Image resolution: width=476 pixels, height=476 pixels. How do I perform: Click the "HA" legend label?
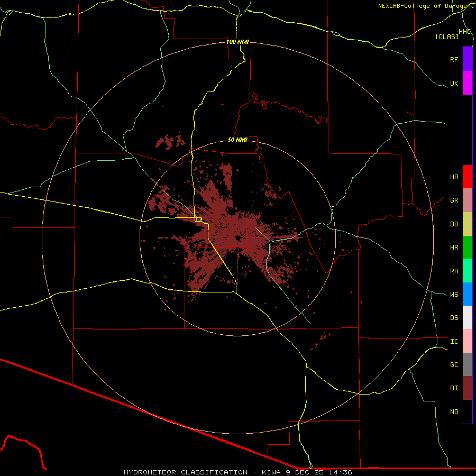tap(454, 177)
